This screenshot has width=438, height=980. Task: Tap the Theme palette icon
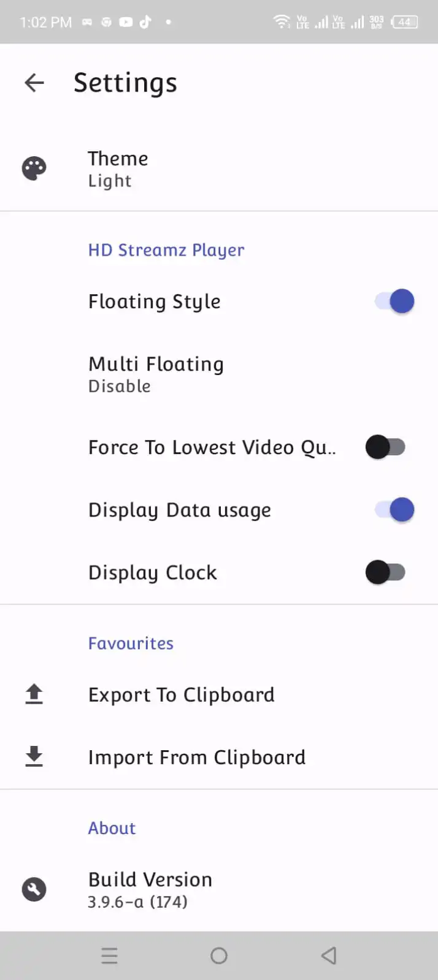tap(34, 169)
